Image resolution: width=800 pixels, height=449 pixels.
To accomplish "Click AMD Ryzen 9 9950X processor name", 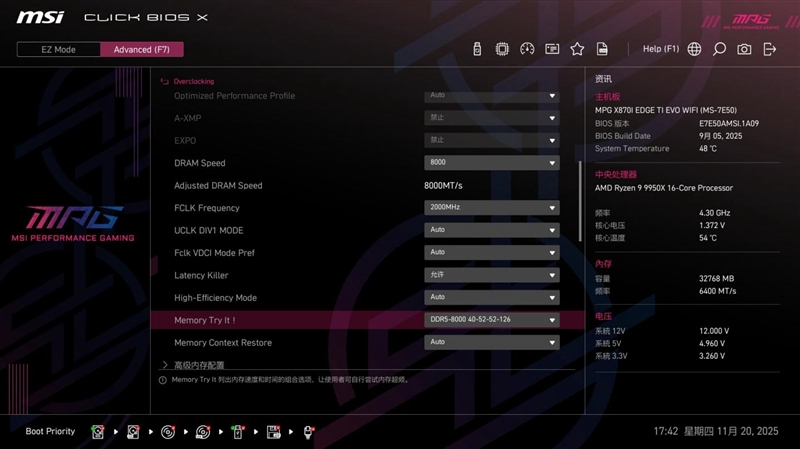I will [664, 188].
